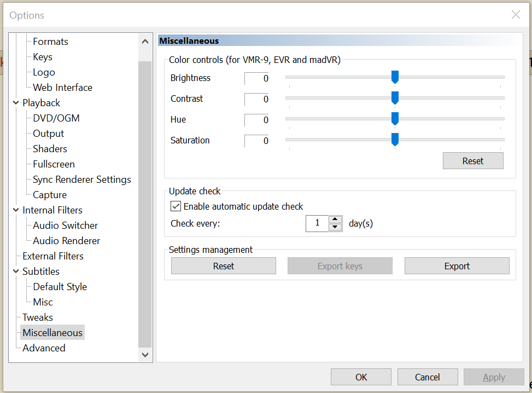
Task: Collapse the Subtitles tree node
Action: click(15, 271)
